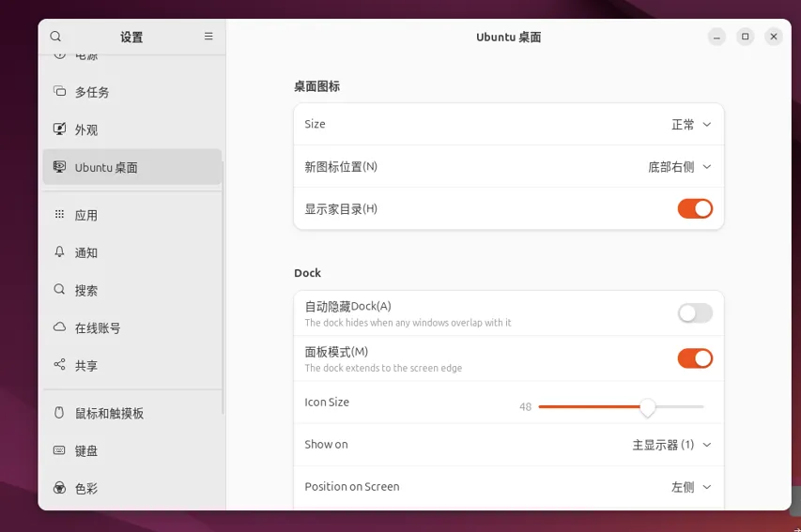The height and width of the screenshot is (532, 801).
Task: Maximize the Settings window
Action: (746, 37)
